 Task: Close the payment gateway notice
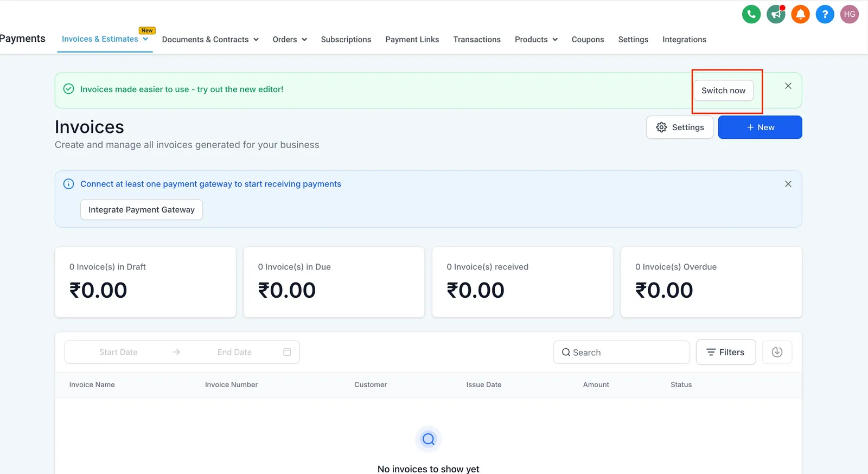[788, 184]
